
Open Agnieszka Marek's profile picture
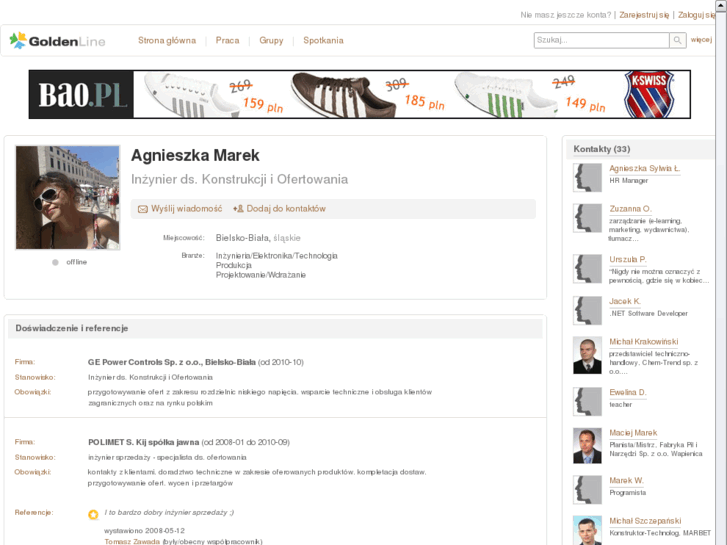pos(68,198)
